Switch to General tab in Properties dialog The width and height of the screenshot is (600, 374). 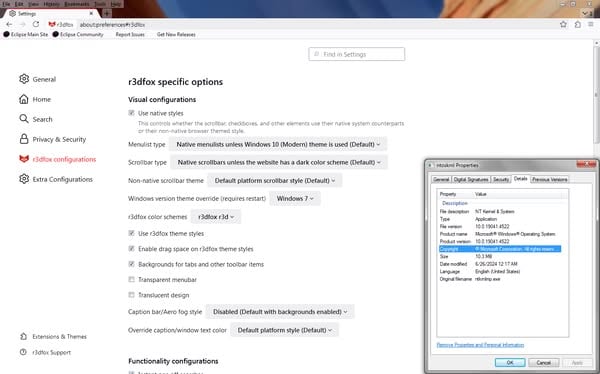[441, 179]
